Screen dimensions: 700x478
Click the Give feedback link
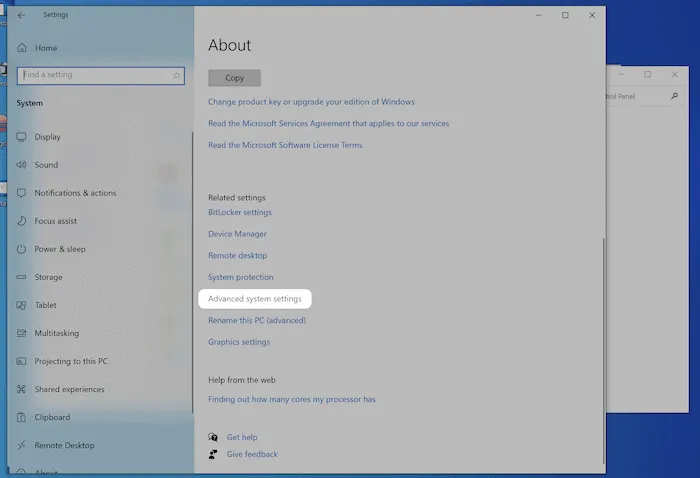[252, 454]
